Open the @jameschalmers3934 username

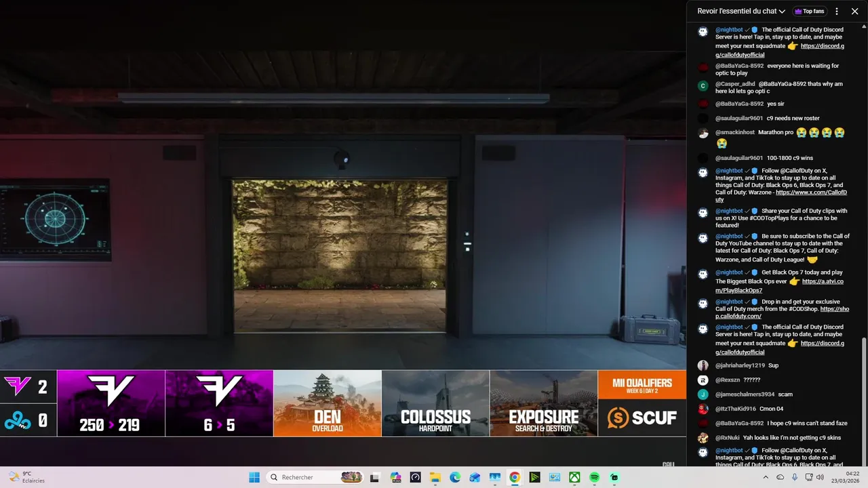745,394
